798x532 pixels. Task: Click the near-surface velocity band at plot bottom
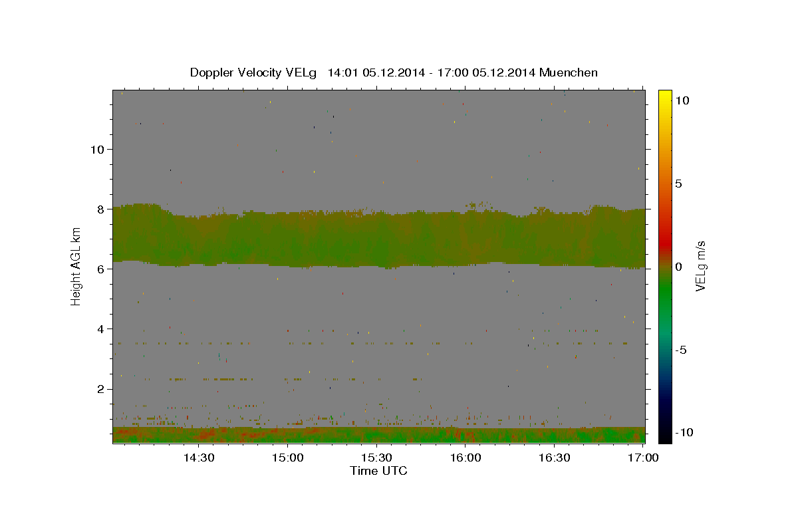point(378,435)
